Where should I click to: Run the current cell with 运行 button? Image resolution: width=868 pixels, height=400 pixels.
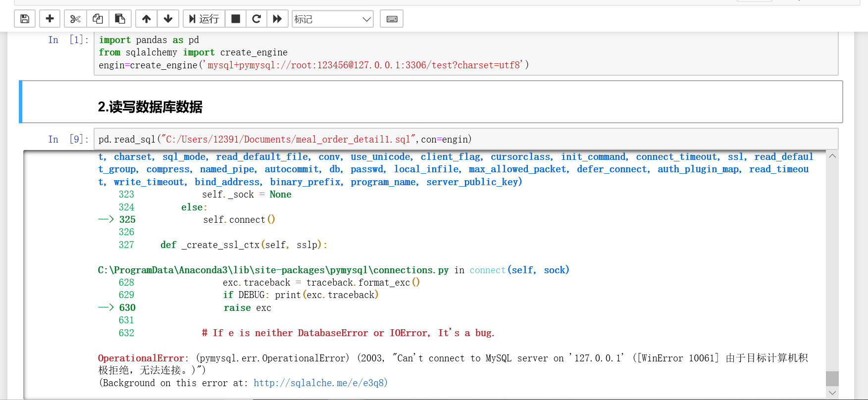point(204,19)
